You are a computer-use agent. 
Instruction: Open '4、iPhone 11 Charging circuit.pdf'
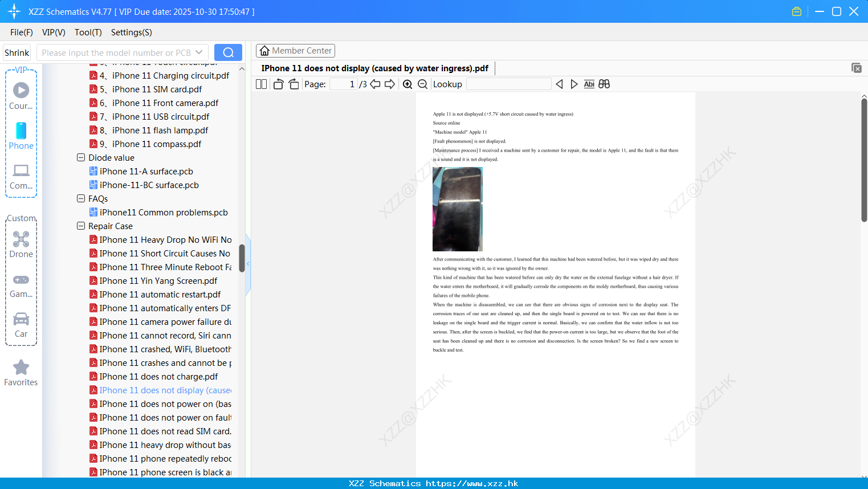[160, 75]
